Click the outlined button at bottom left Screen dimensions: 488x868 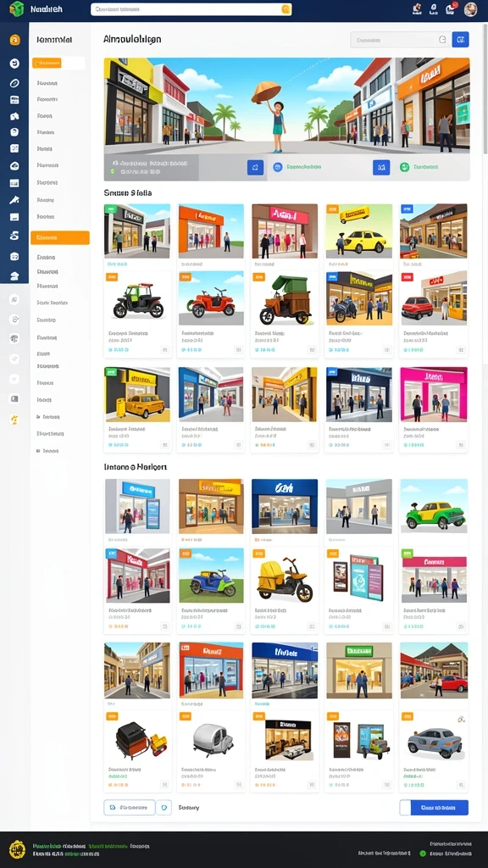point(130,808)
